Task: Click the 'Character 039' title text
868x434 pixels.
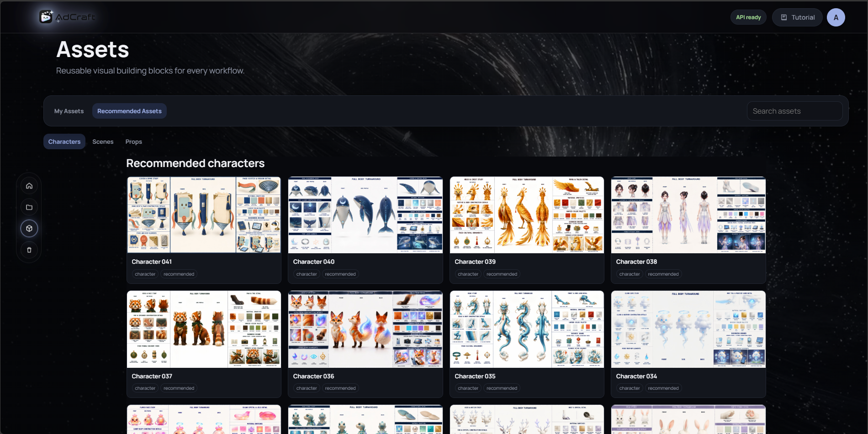Action: (475, 261)
